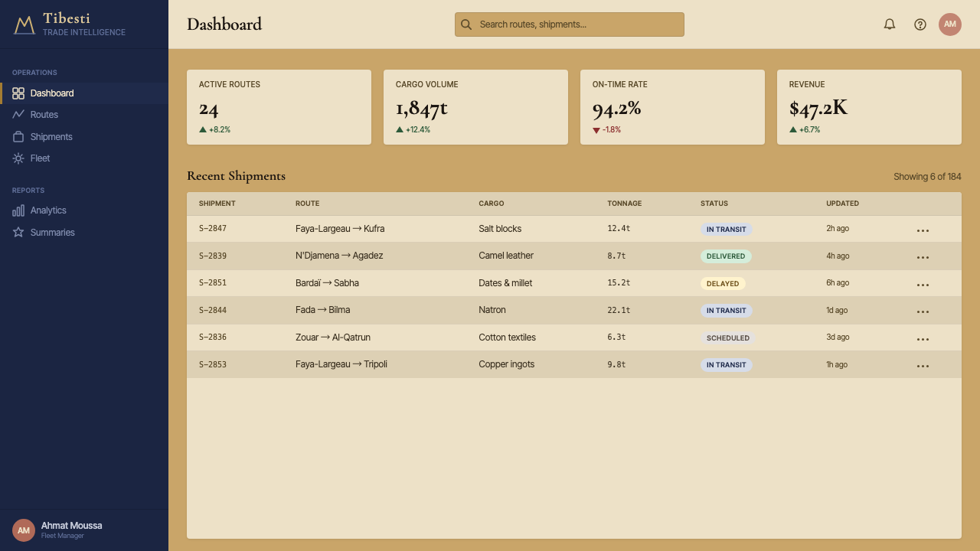The image size is (980, 551).
Task: Click the Cargo Volume up-trend arrow
Action: pos(400,130)
